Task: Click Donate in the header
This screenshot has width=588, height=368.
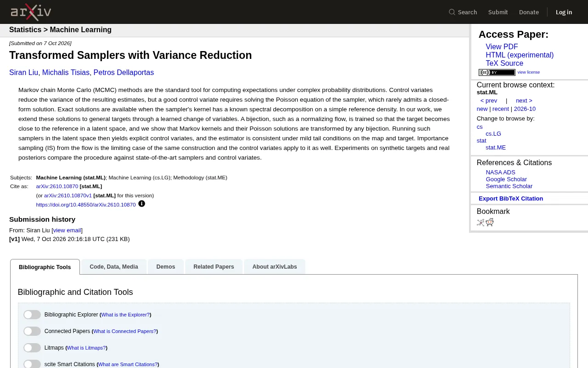Action: coord(529,12)
